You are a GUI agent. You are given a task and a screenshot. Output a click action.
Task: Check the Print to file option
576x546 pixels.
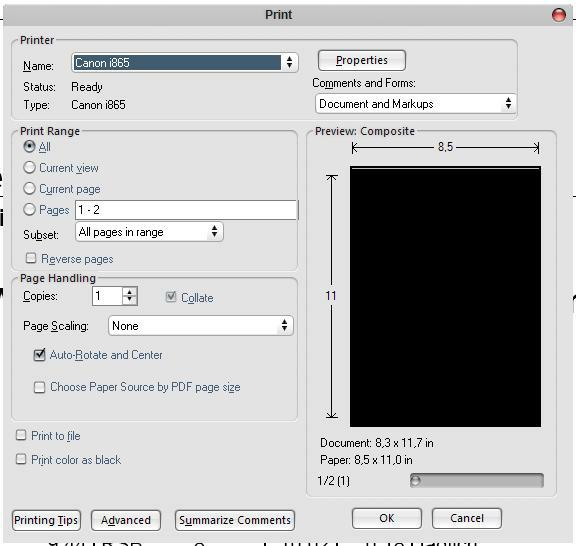21,435
